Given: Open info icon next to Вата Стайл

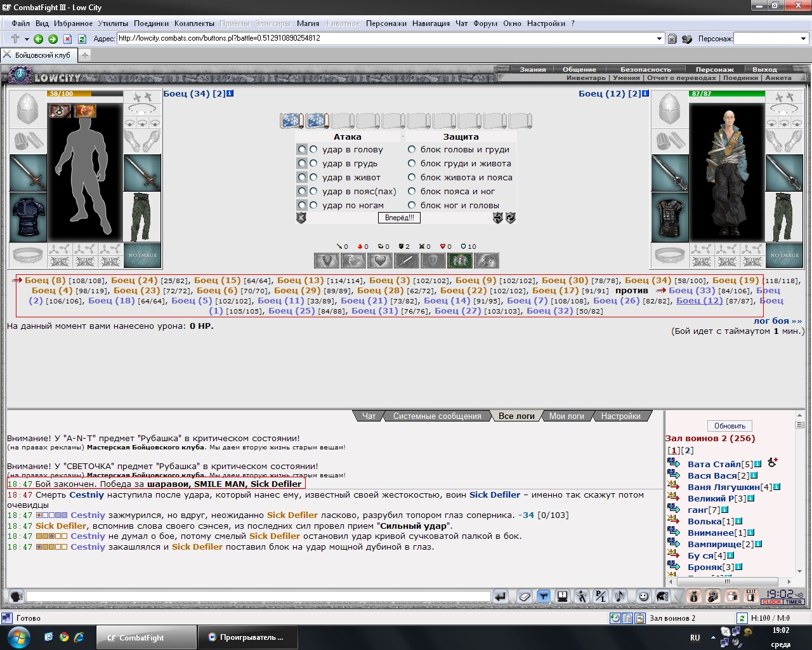Looking at the screenshot, I should (757, 465).
